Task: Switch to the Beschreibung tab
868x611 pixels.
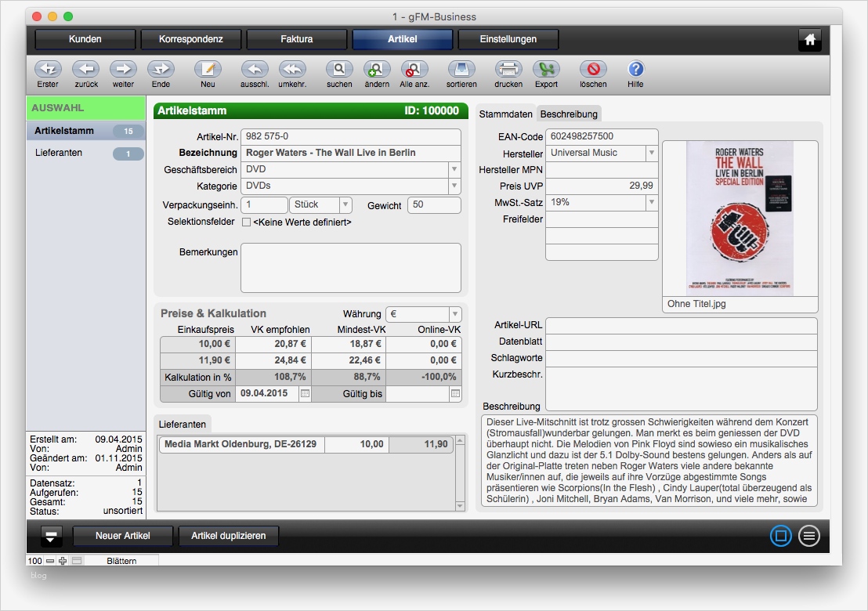Action: 569,114
